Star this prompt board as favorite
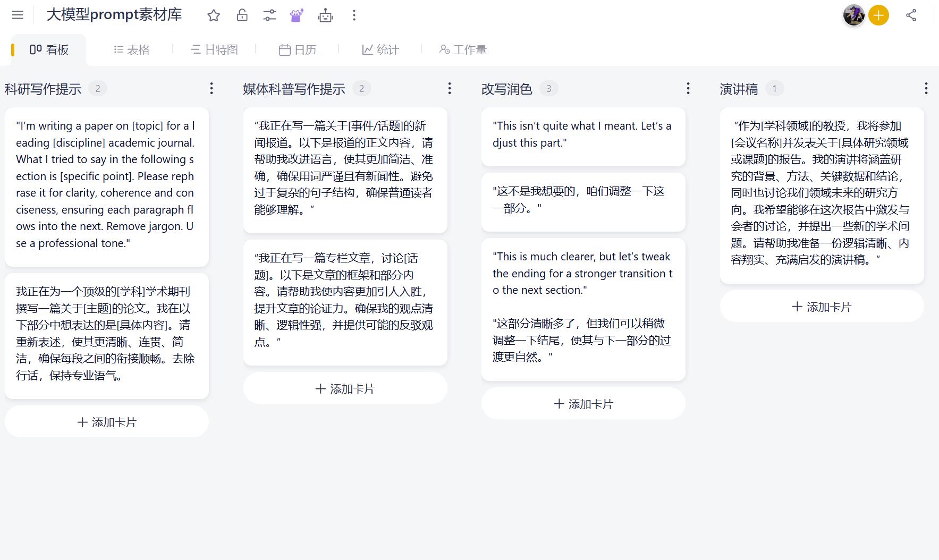Screen dimensions: 939x560 [214, 15]
